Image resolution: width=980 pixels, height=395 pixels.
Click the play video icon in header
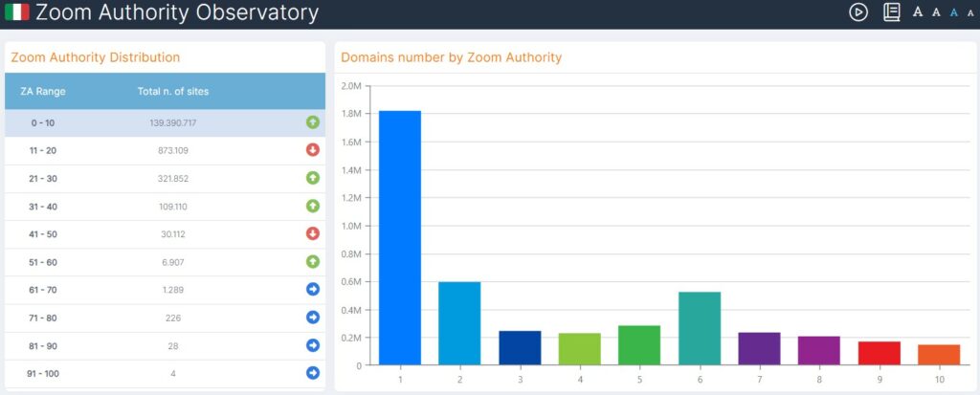click(x=858, y=12)
